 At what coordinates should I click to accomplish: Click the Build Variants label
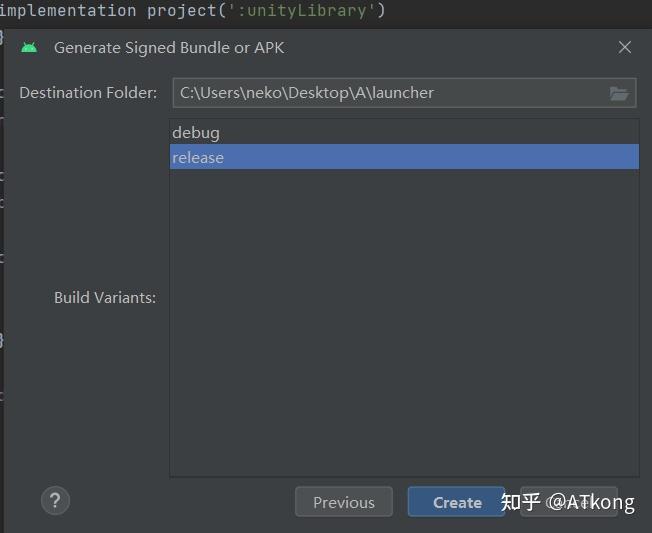pos(105,297)
